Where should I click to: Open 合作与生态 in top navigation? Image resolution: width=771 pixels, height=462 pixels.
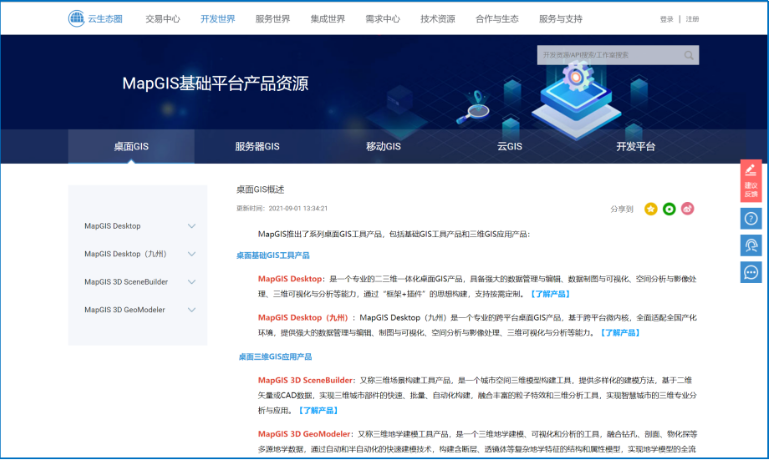click(x=497, y=19)
